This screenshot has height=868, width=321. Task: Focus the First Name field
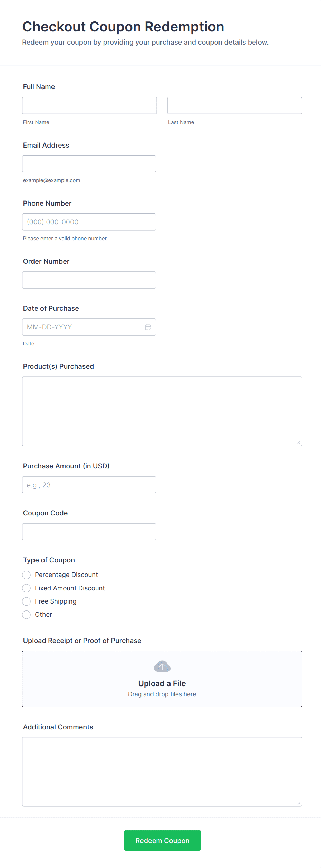pyautogui.click(x=89, y=105)
